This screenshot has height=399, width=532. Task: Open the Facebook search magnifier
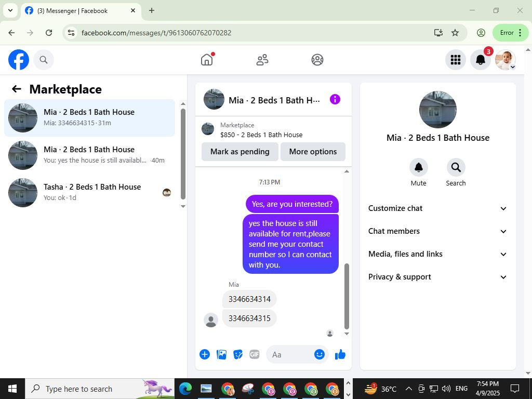44,60
